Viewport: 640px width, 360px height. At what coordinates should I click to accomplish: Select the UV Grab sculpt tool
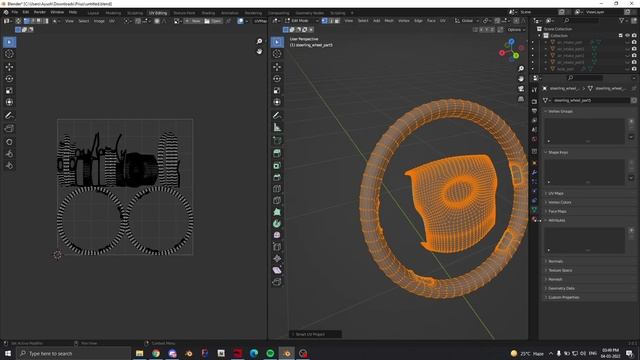click(9, 142)
